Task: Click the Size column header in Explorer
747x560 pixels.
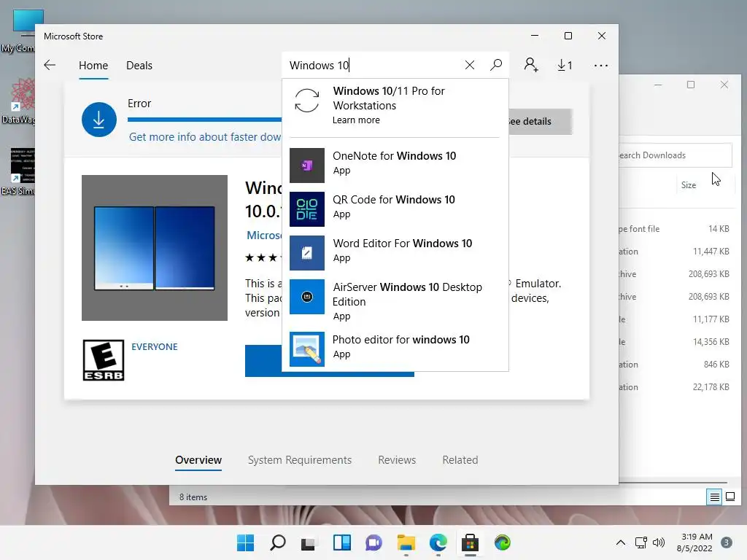Action: (x=689, y=184)
